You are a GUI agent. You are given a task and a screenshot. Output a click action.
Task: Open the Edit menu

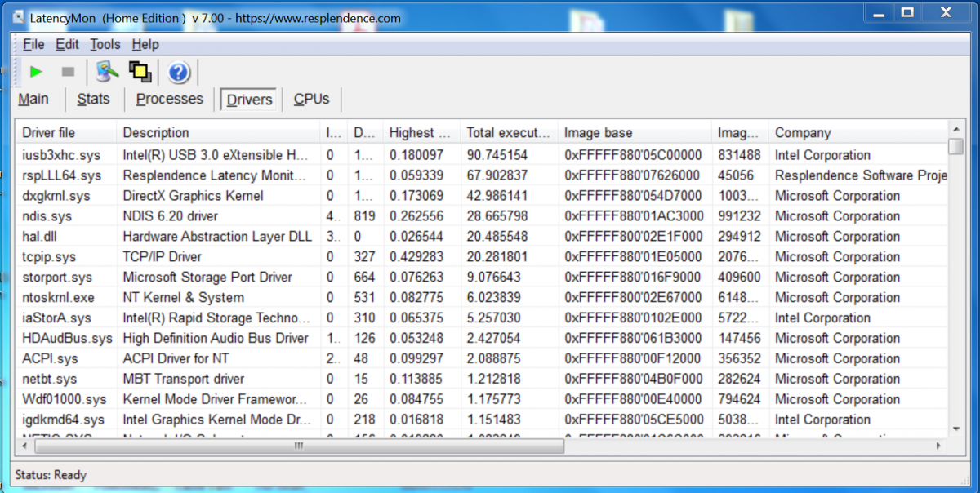67,45
